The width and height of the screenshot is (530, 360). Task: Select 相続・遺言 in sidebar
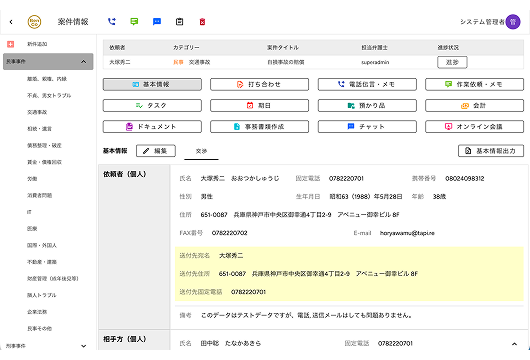(39, 129)
